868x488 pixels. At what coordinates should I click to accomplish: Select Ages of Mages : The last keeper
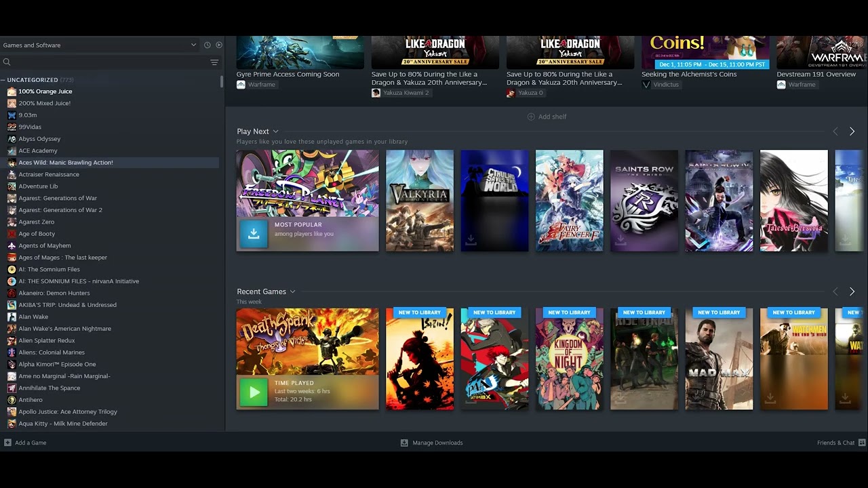[111, 258]
